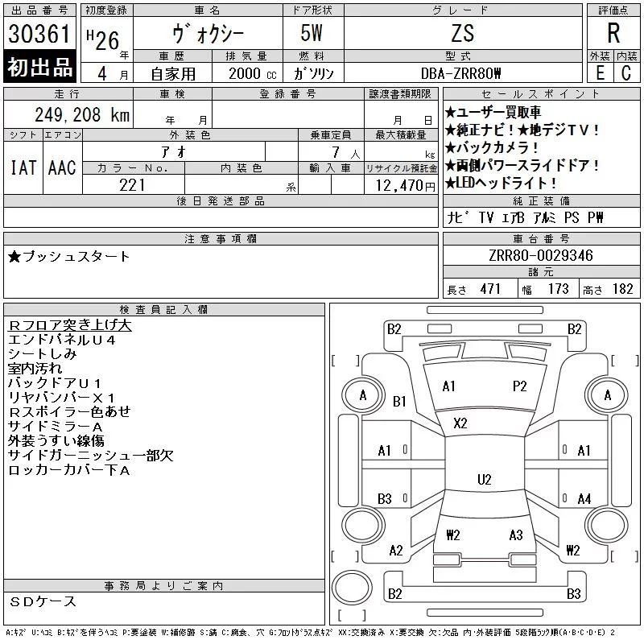This screenshot has height=644, width=644.
Task: Select the displacement value 2000 cc
Action: (x=253, y=74)
